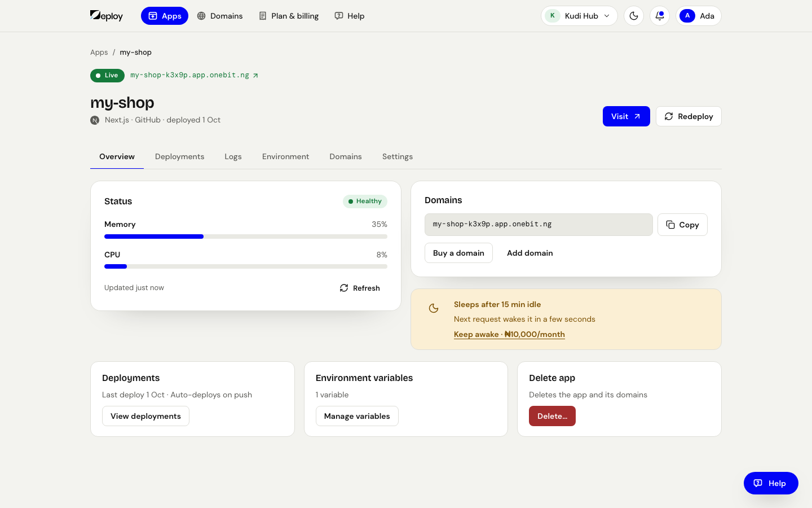Click 'Last deploy 1 Oct · Auto-deploys on push'
812x508 pixels.
click(x=177, y=395)
